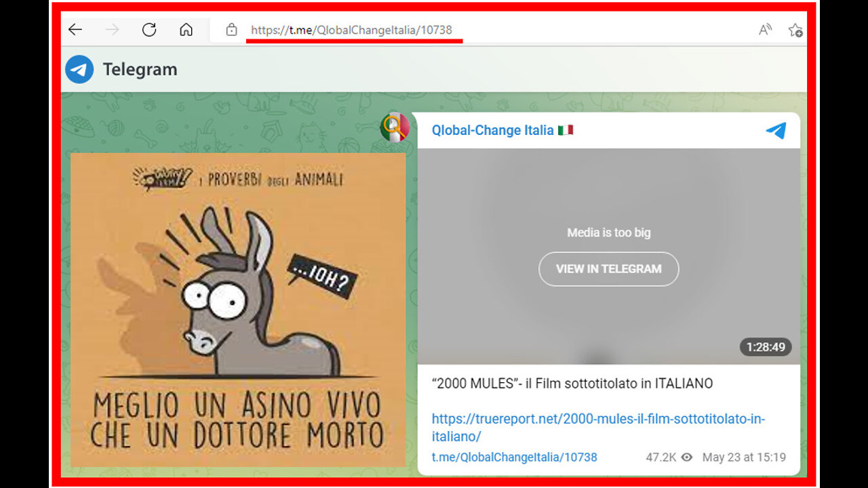This screenshot has width=868, height=488.
Task: Click the May 23 at 15:19 timestamp
Action: coord(744,457)
